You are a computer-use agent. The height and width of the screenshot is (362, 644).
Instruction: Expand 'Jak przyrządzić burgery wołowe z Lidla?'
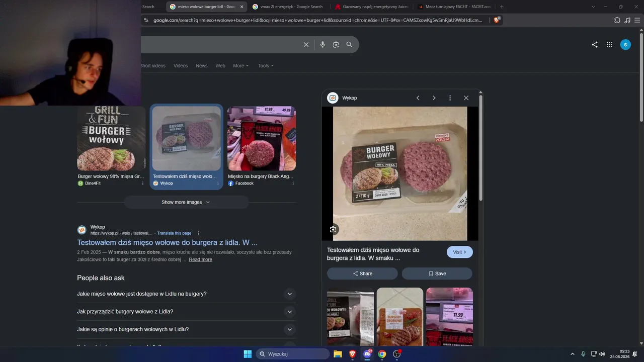click(186, 312)
